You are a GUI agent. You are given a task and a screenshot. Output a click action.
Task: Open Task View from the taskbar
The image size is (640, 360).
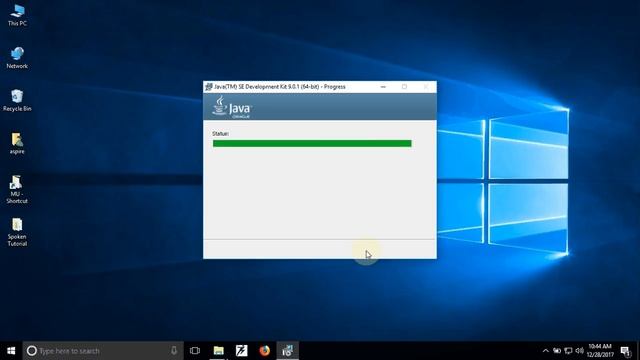pyautogui.click(x=195, y=351)
